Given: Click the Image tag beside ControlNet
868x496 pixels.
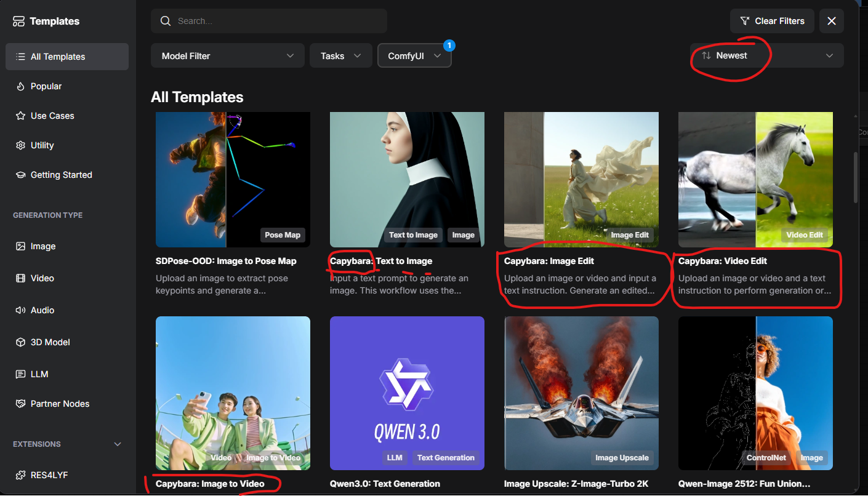Looking at the screenshot, I should 811,458.
